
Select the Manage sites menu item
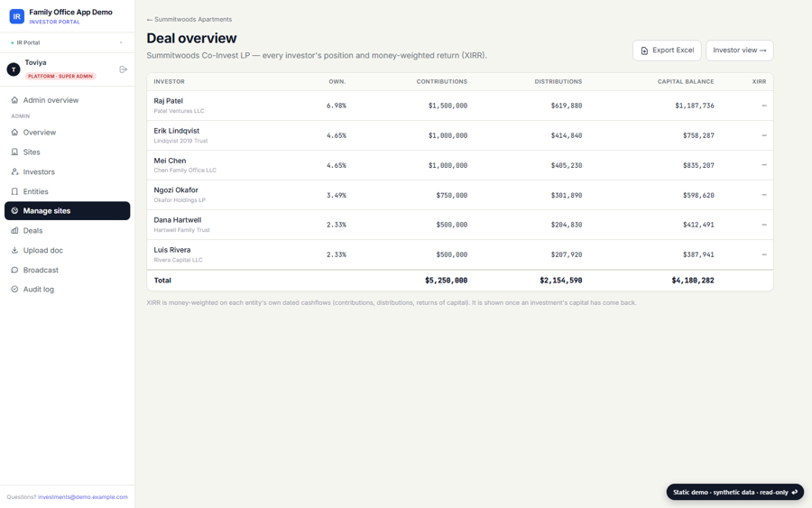pyautogui.click(x=68, y=211)
